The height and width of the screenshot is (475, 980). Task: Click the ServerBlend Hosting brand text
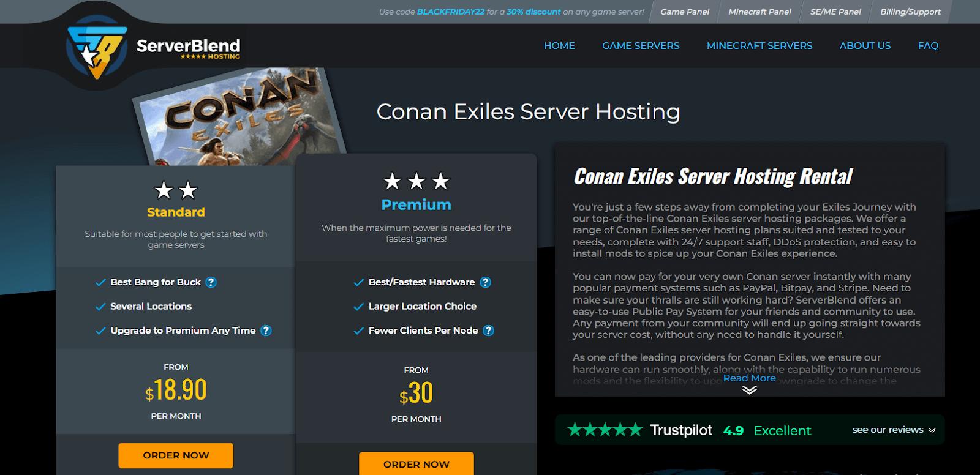coord(188,48)
